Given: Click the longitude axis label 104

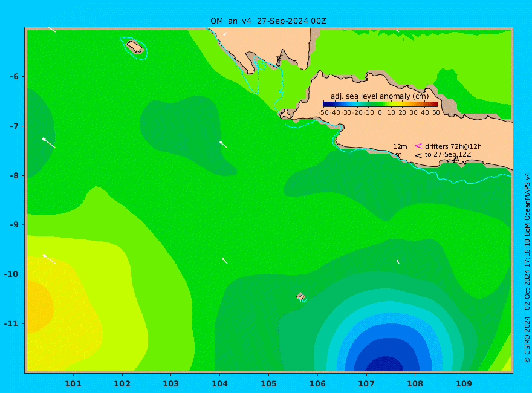Looking at the screenshot, I should (x=220, y=383).
